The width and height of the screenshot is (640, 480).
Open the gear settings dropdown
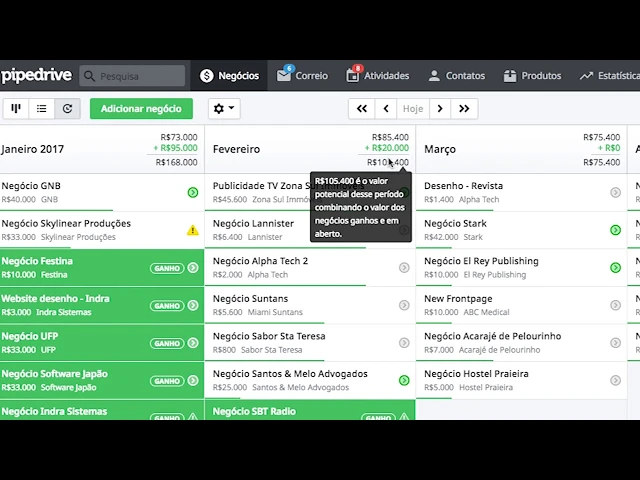(x=224, y=109)
